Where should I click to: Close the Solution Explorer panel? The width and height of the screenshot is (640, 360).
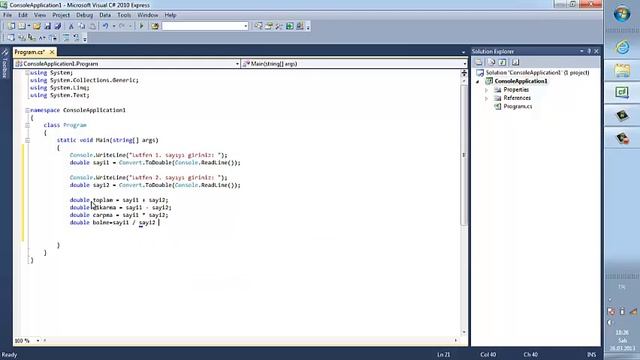pos(596,51)
